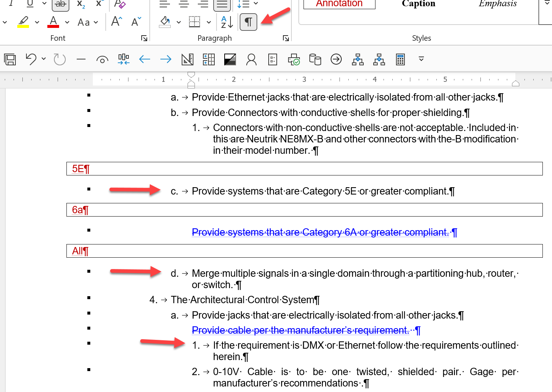Toggle the Show/Hide paragraph marks button

[x=248, y=22]
